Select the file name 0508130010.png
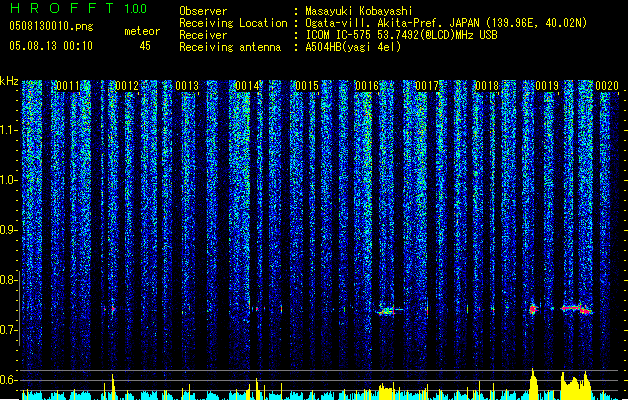 [51, 26]
